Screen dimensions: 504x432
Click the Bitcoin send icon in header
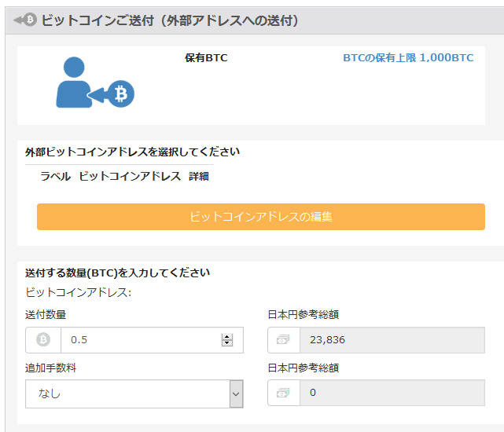pyautogui.click(x=25, y=20)
